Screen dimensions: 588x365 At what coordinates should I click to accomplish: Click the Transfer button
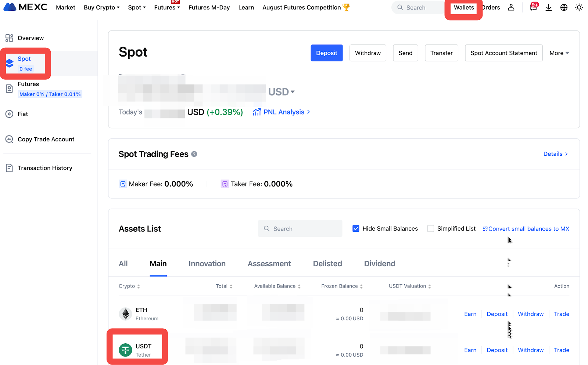pyautogui.click(x=441, y=53)
